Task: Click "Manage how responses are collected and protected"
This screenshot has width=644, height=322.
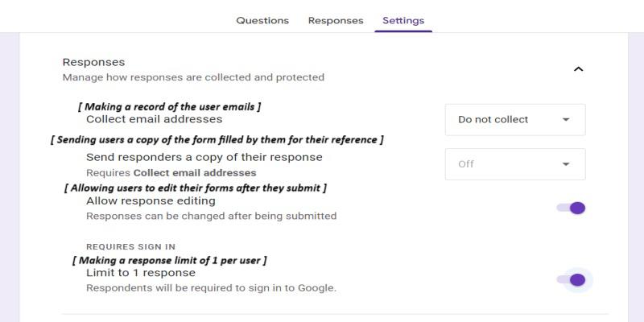Action: (193, 77)
